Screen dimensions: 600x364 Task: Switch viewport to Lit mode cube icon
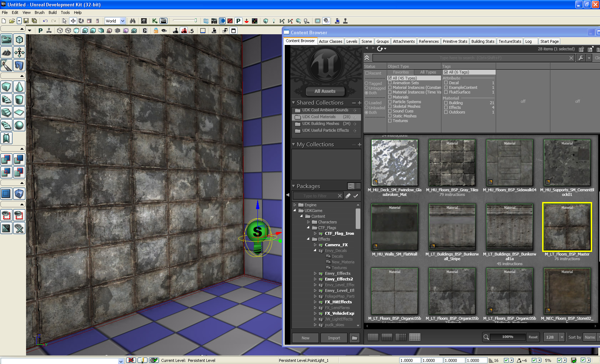85,31
